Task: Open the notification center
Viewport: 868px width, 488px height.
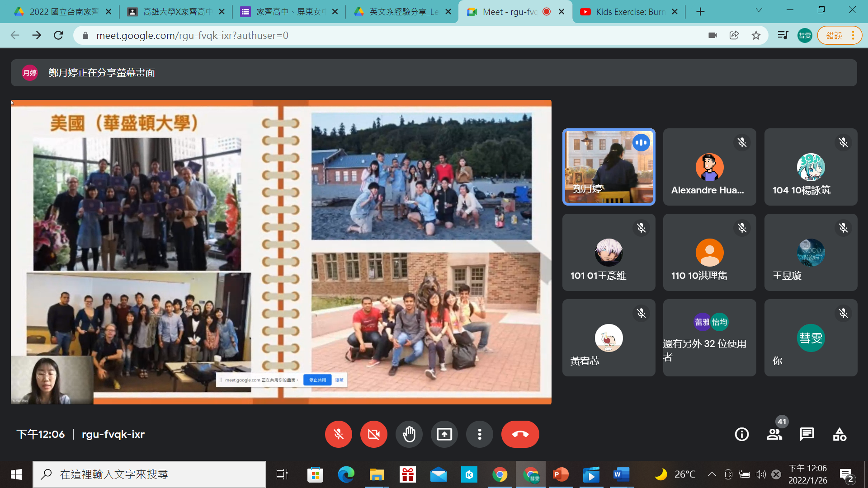Action: tap(846, 475)
